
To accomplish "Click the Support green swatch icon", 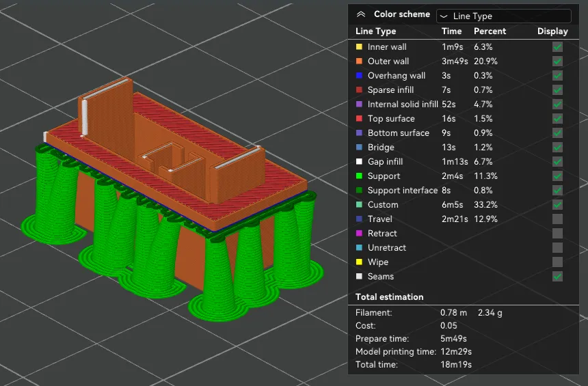I will 359,176.
